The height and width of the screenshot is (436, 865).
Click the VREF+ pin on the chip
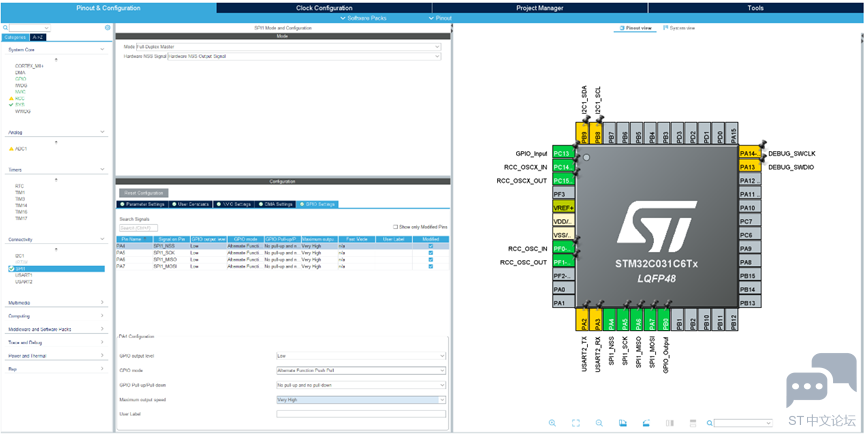coord(563,208)
